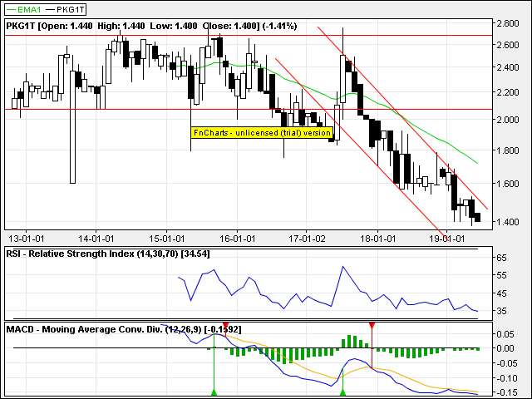532x399 pixels.
Task: Click the 17-01-02 date axis label
Action: click(x=307, y=239)
